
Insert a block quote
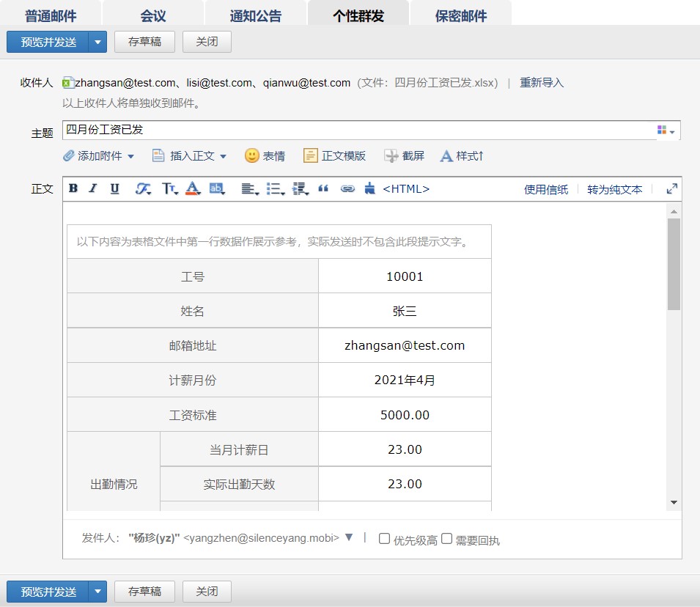pos(323,189)
